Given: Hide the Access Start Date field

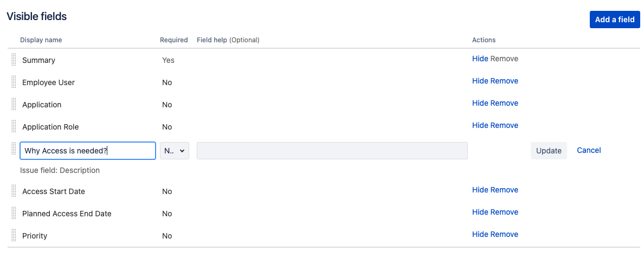Looking at the screenshot, I should click(x=480, y=190).
